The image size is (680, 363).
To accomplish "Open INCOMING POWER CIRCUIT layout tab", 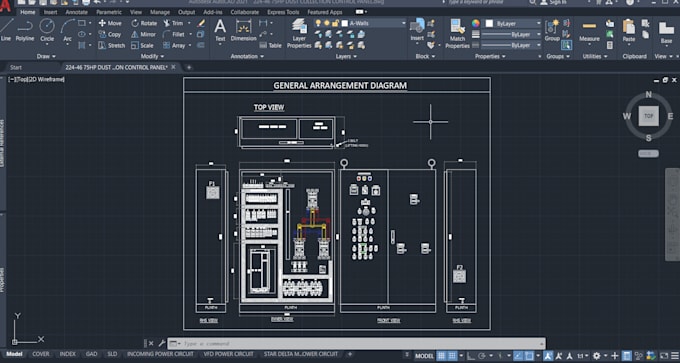I will (x=160, y=354).
